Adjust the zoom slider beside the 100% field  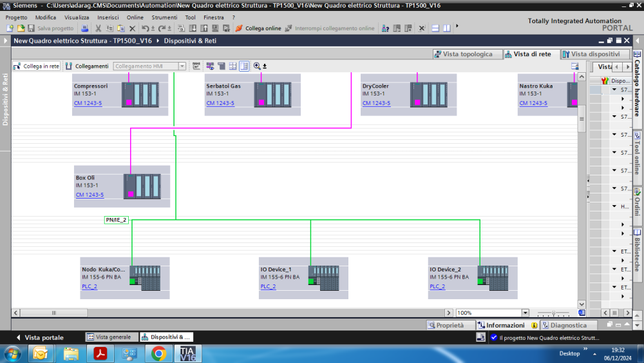pyautogui.click(x=553, y=313)
